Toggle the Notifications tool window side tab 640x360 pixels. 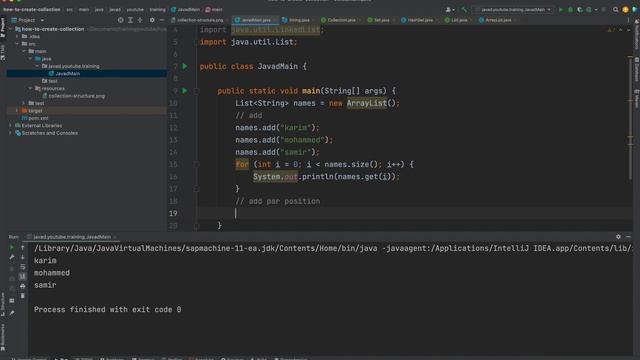[x=636, y=35]
